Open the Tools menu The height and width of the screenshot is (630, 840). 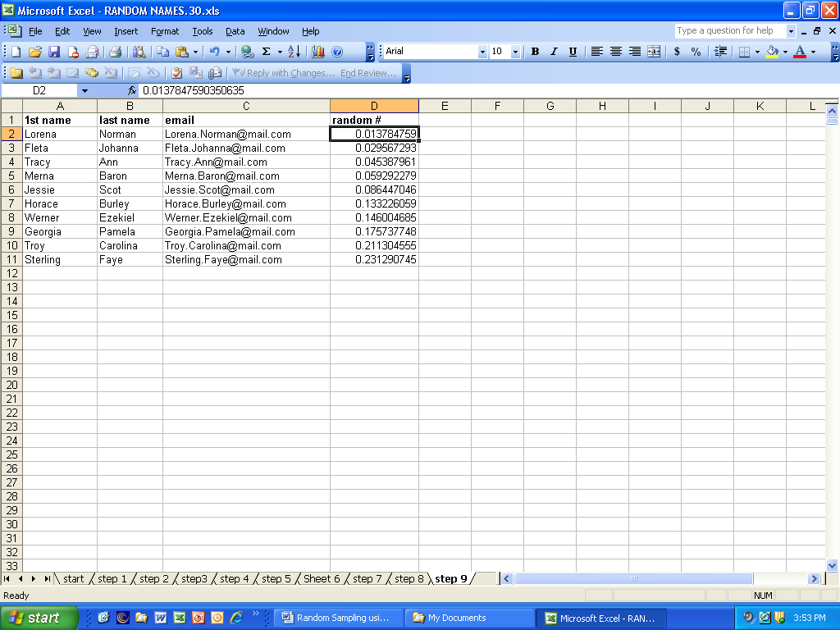click(x=203, y=31)
